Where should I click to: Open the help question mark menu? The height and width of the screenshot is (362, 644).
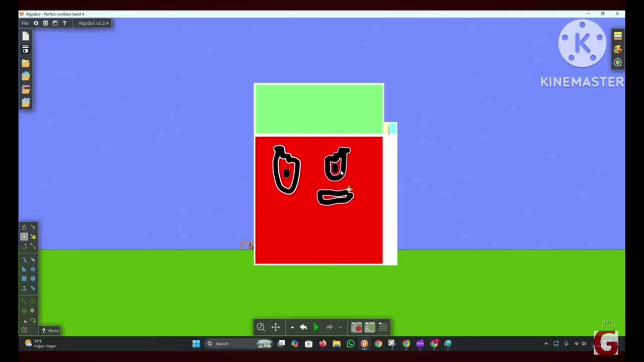point(64,23)
